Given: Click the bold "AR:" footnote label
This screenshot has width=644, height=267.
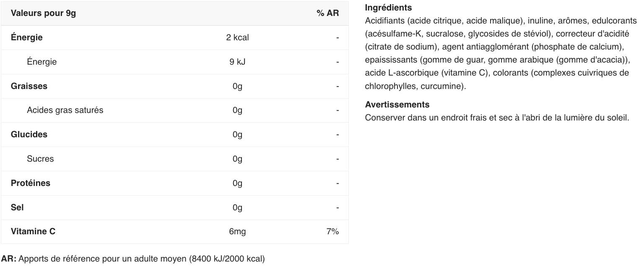Looking at the screenshot, I should pyautogui.click(x=9, y=259).
